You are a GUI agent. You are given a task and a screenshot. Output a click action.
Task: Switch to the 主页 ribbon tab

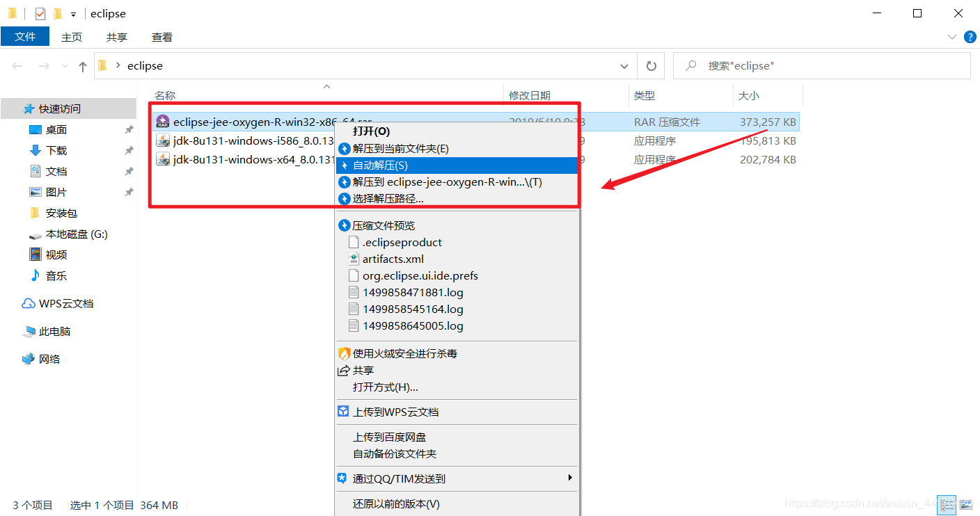72,37
